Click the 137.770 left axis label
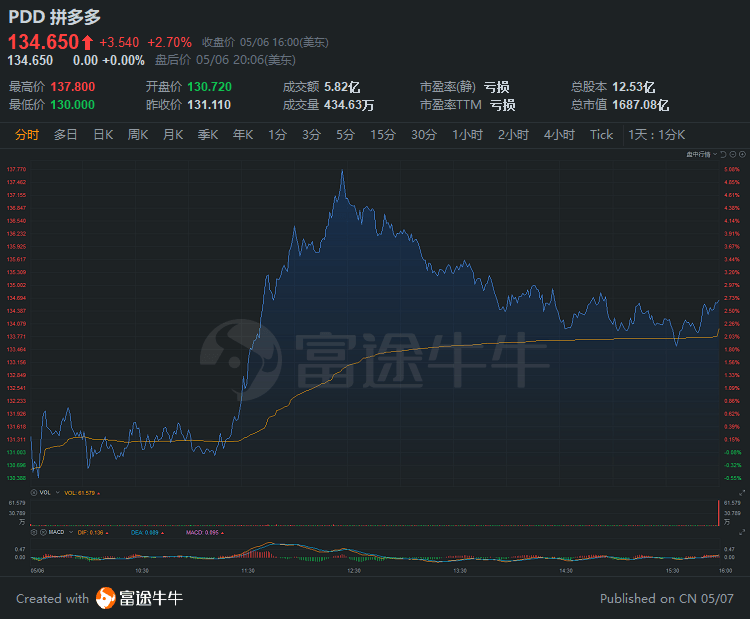Screen dimensions: 750x619 [x=16, y=169]
